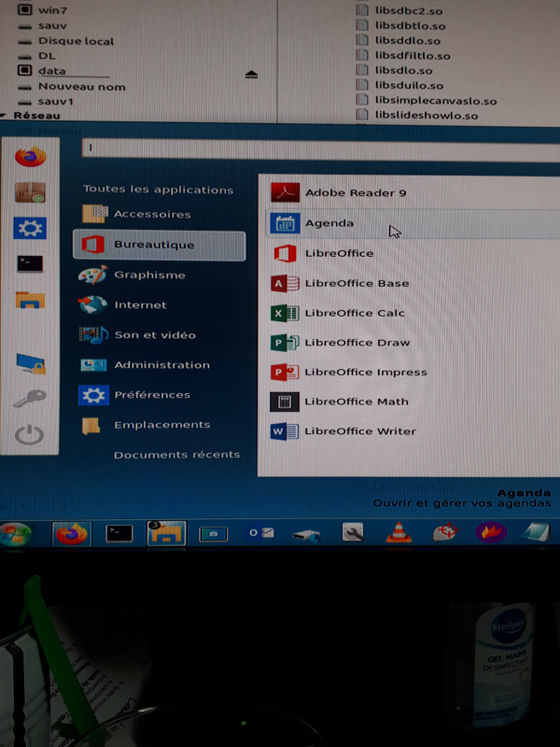
Task: Click the lock screen icon in sidebar
Action: point(31,363)
